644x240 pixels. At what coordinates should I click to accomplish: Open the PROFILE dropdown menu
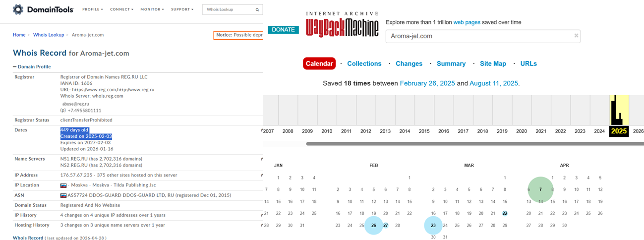93,9
